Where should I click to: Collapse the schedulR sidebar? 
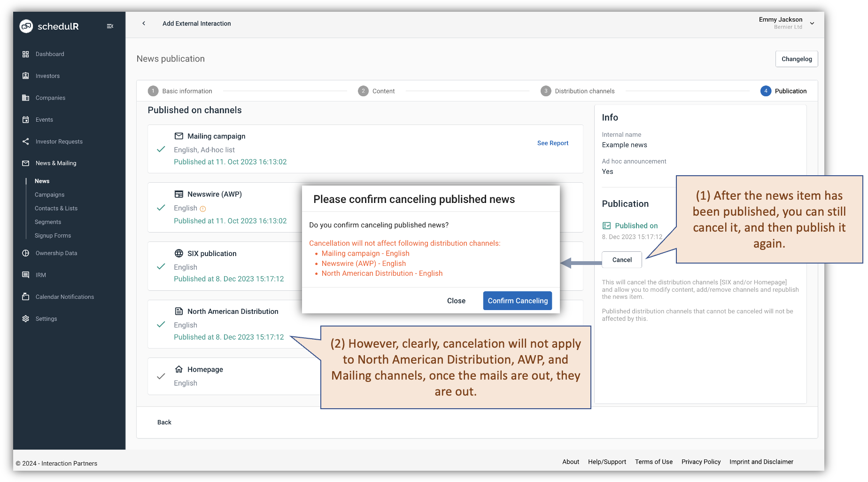(x=110, y=26)
